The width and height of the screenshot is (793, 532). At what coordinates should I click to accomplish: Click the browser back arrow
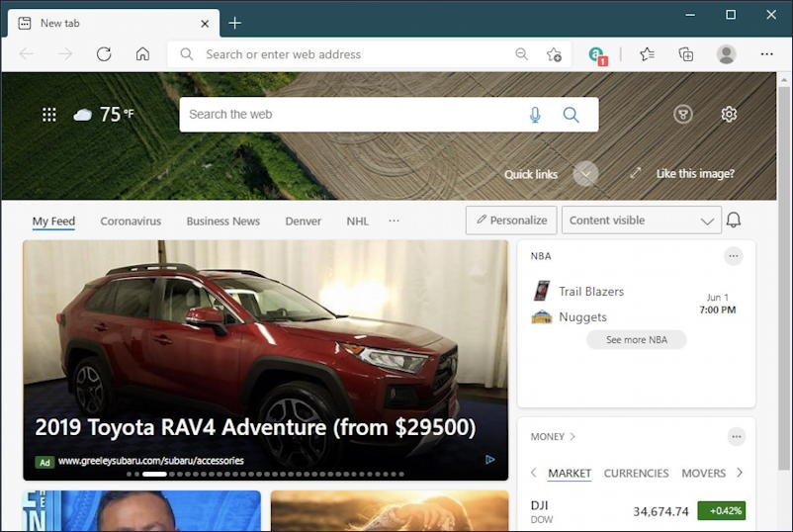coord(27,53)
